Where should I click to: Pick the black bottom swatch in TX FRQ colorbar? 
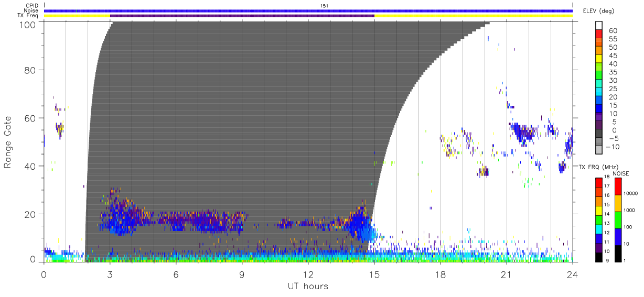[598, 256]
